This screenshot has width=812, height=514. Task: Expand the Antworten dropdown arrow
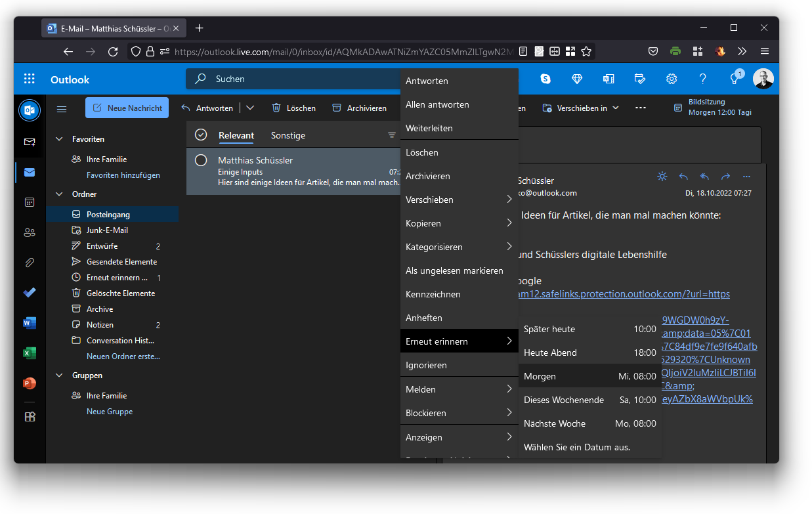pos(250,108)
